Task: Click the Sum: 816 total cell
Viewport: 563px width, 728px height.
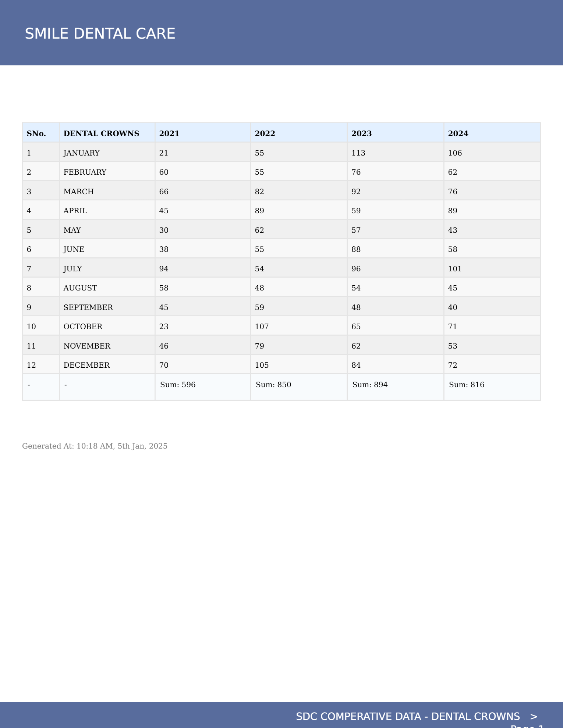Action: [492, 387]
